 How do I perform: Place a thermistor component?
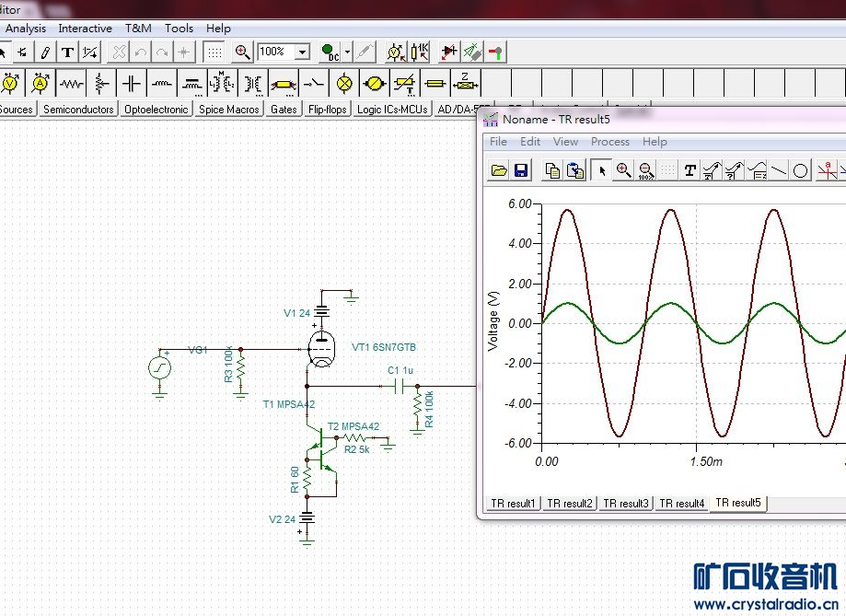[x=405, y=83]
